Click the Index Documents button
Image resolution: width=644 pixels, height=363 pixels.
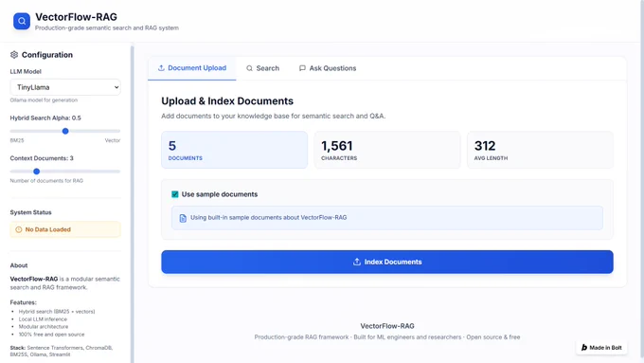387,262
